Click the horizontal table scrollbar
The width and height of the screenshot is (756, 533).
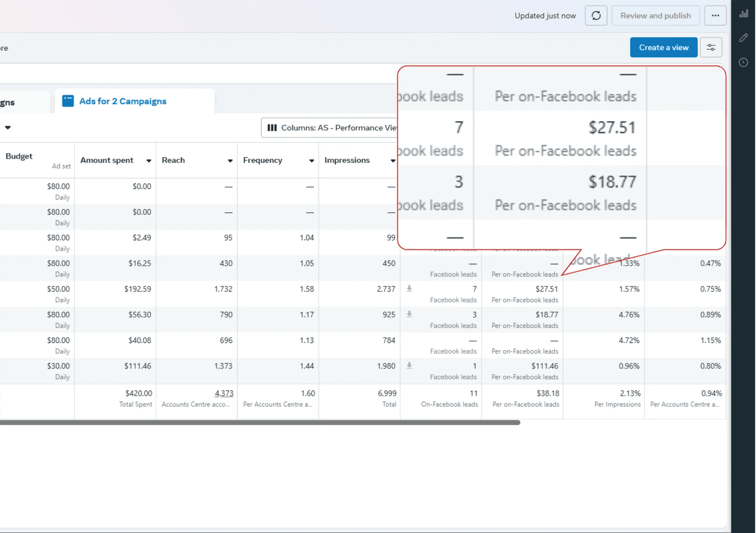[x=260, y=422]
